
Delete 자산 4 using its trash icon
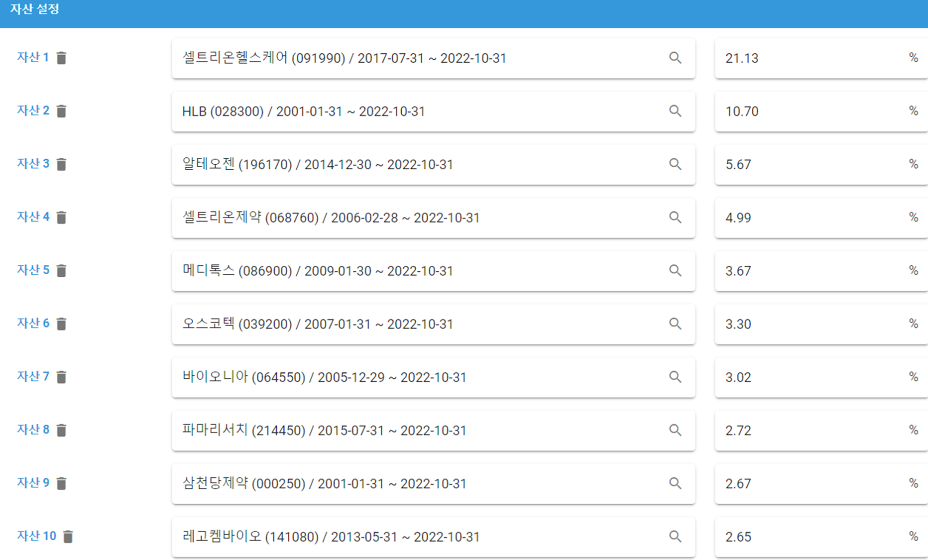[x=61, y=218]
